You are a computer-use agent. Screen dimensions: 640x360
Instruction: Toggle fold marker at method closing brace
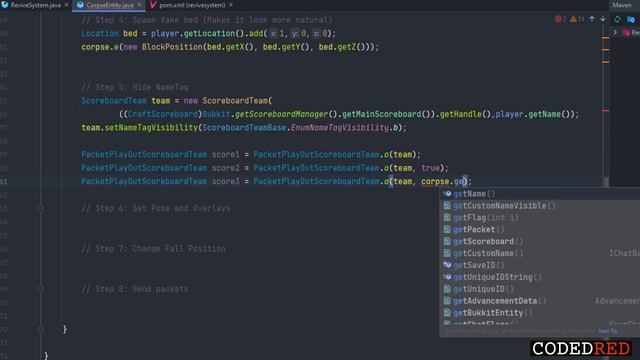(40, 329)
